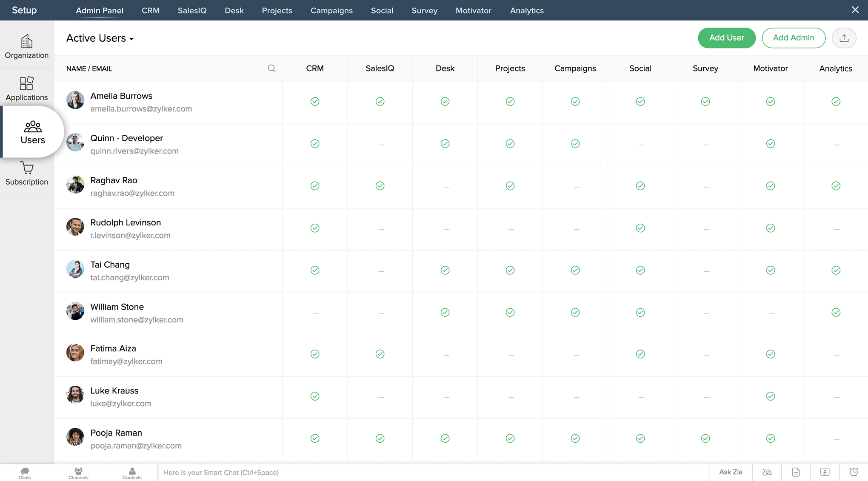Open Contacts in bottom bar
Image resolution: width=868 pixels, height=481 pixels.
click(132, 473)
